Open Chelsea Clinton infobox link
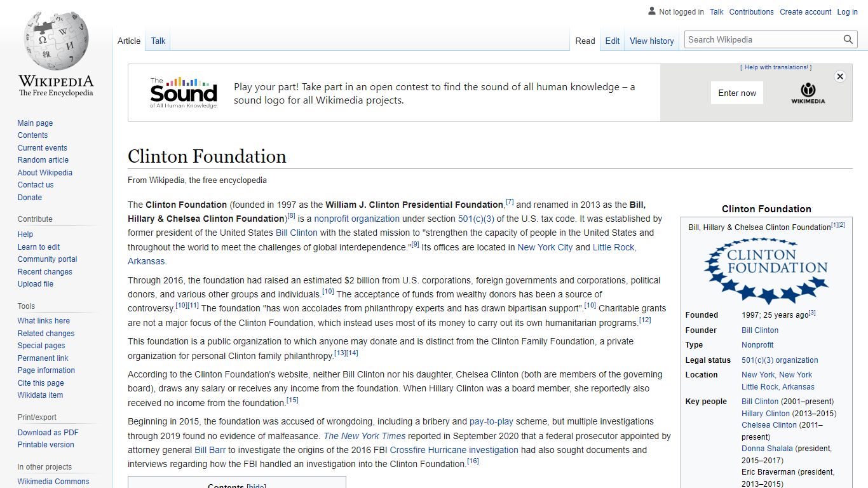868x488 pixels. (x=769, y=425)
